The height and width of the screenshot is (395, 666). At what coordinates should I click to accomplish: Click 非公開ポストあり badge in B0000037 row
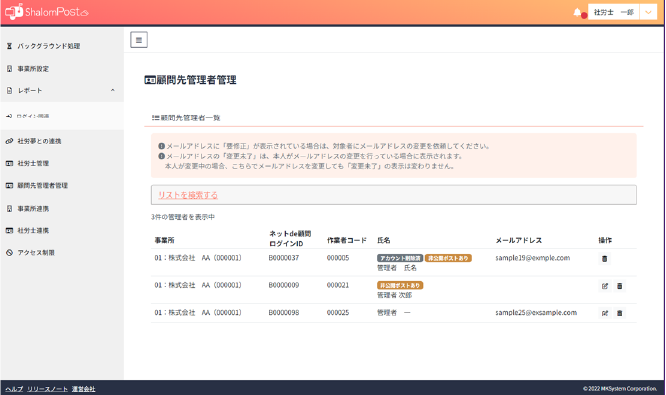pos(448,258)
